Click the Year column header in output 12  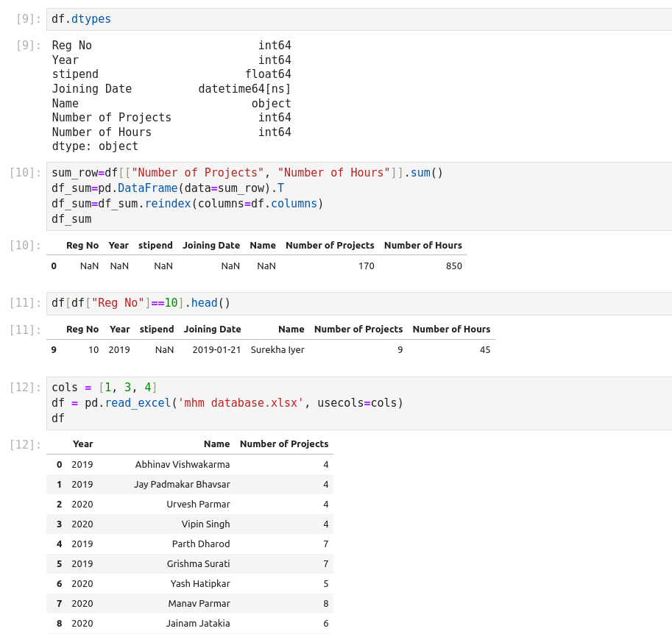(82, 444)
